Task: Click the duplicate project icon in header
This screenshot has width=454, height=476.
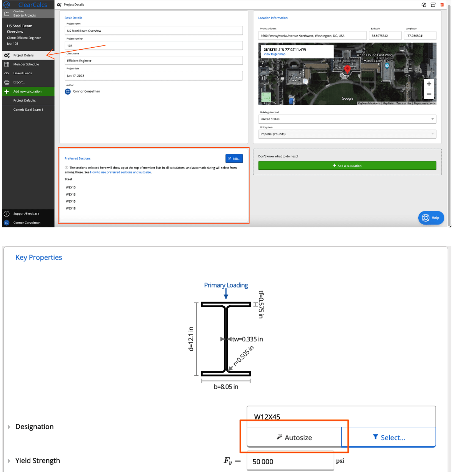Action: point(424,5)
